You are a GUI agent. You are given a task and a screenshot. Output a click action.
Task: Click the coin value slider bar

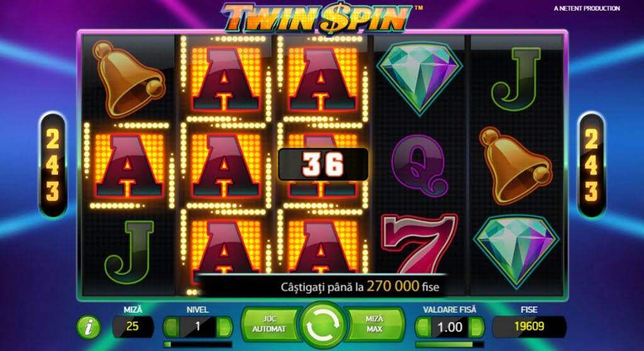pos(449,345)
